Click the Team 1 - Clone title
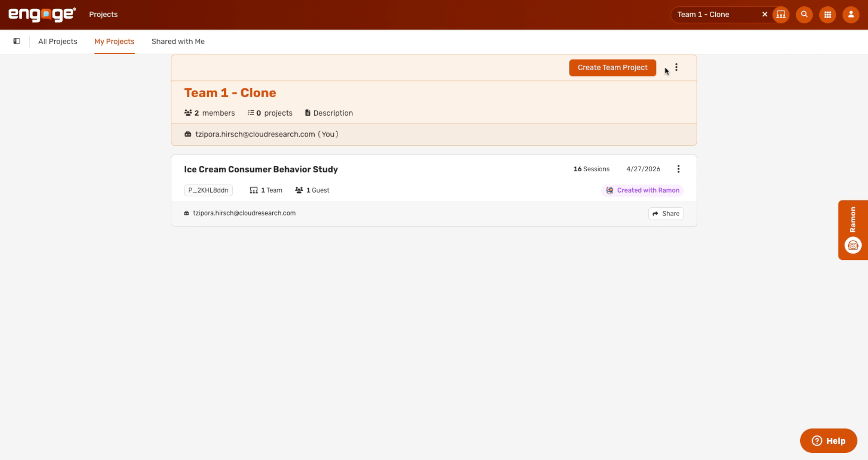The height and width of the screenshot is (460, 868). (x=230, y=93)
